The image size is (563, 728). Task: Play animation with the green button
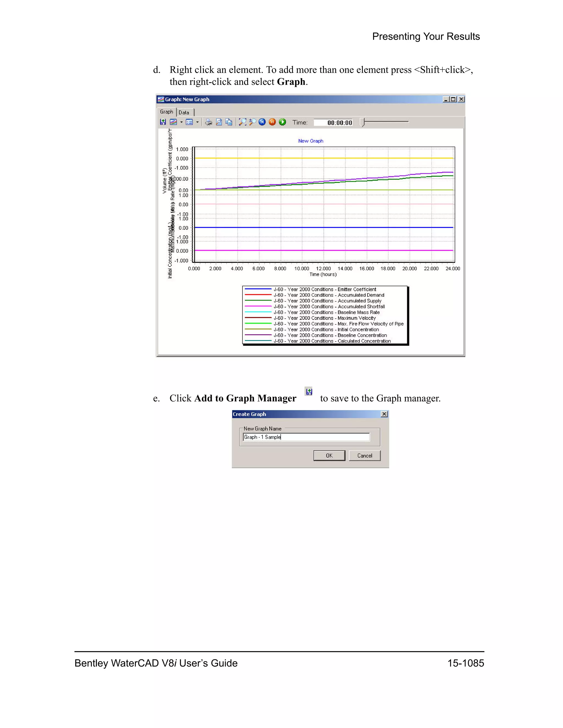(x=283, y=122)
